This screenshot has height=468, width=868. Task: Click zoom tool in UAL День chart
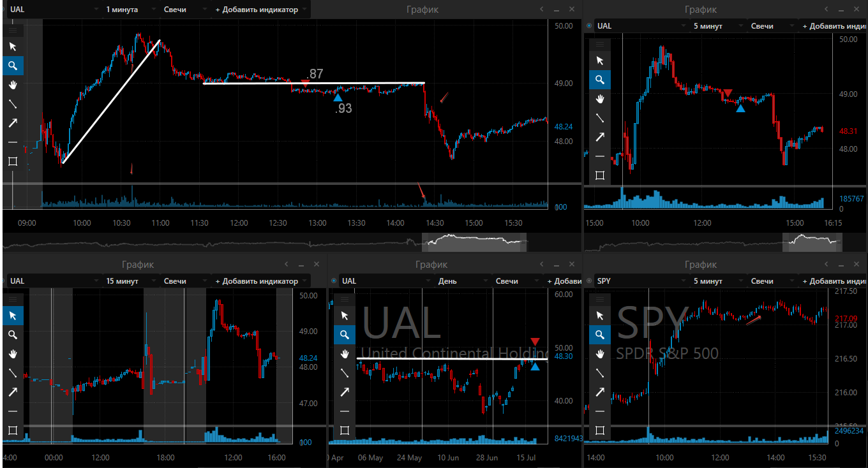[345, 335]
